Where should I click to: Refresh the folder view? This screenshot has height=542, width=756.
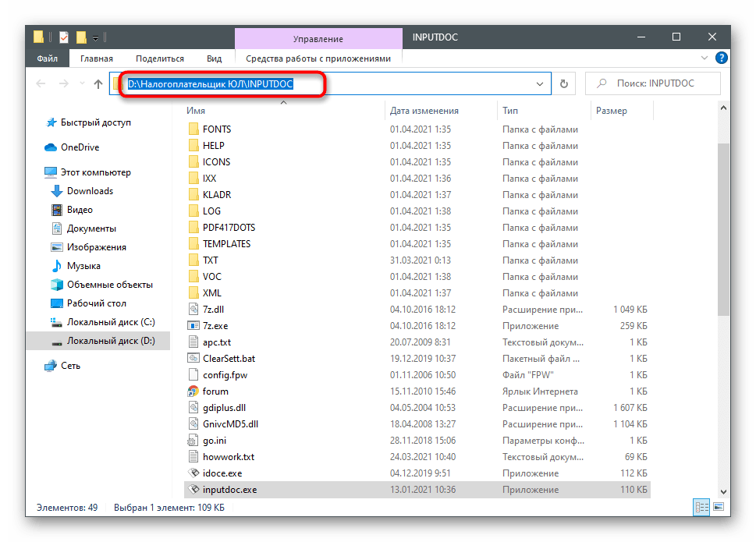click(x=563, y=83)
